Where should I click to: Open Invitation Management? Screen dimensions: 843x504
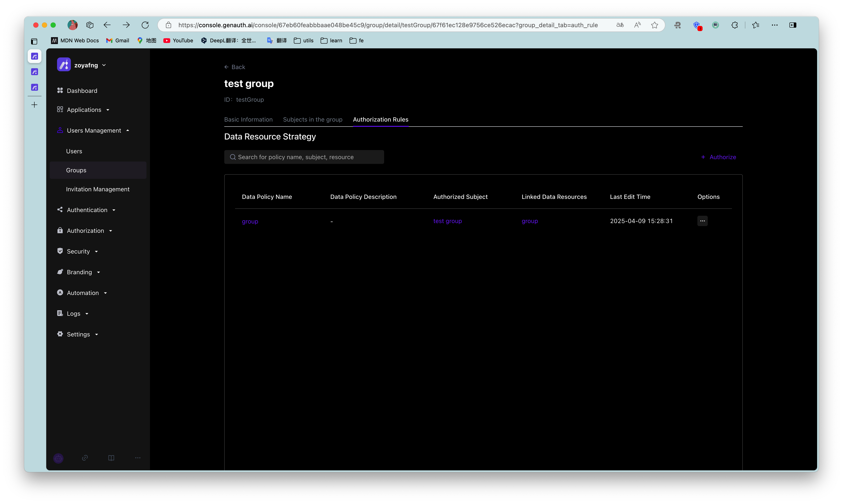click(98, 189)
